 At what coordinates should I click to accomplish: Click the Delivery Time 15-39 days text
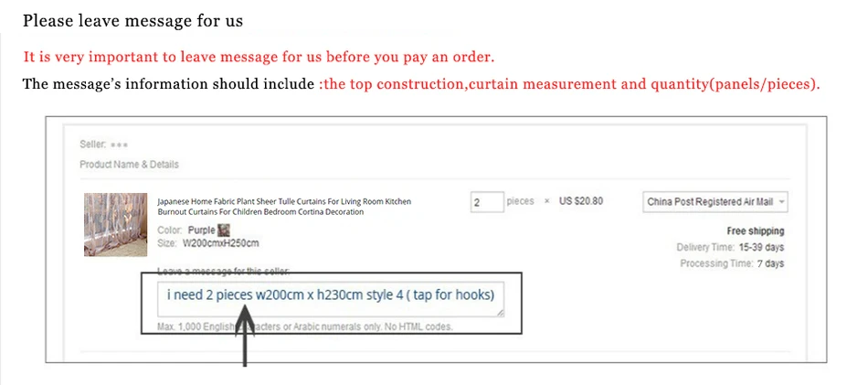click(730, 247)
